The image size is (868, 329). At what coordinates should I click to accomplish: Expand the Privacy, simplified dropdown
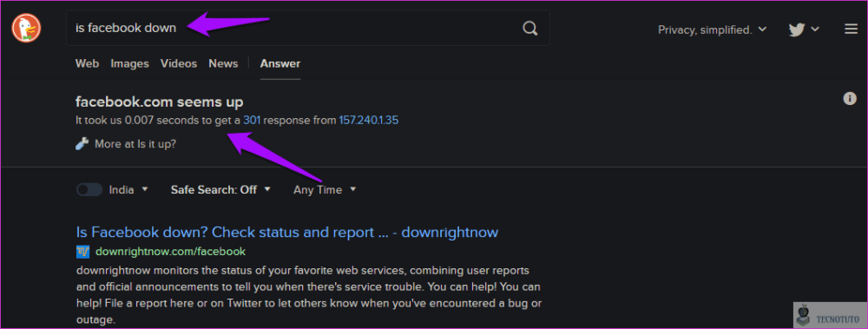point(712,30)
